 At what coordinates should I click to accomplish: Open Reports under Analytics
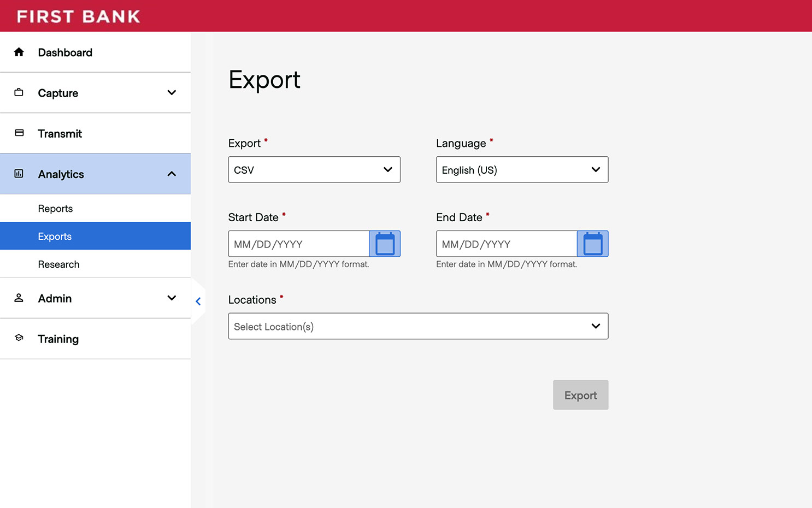[95, 208]
